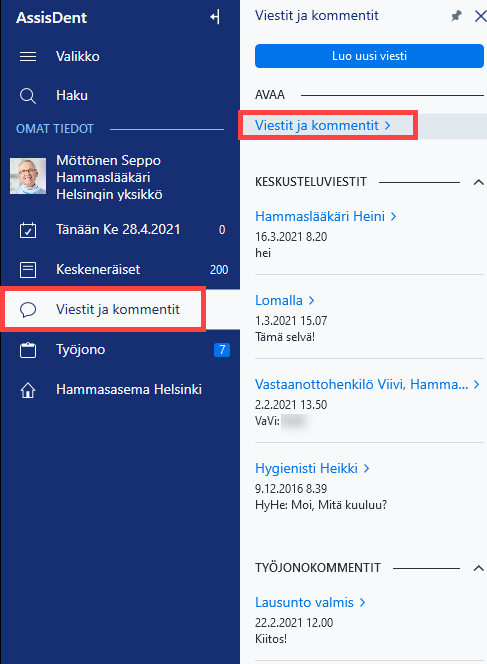Collapse the AssisDent sidebar with the arrow icon
487x664 pixels.
click(215, 17)
